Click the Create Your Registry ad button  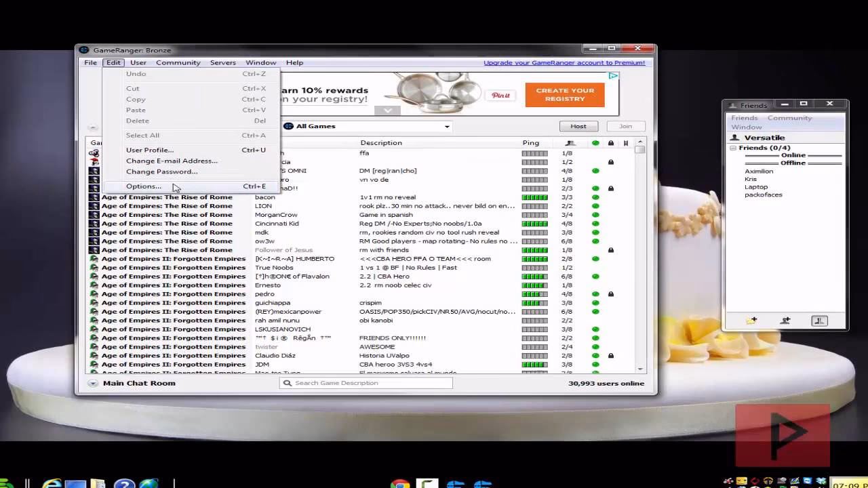[565, 95]
